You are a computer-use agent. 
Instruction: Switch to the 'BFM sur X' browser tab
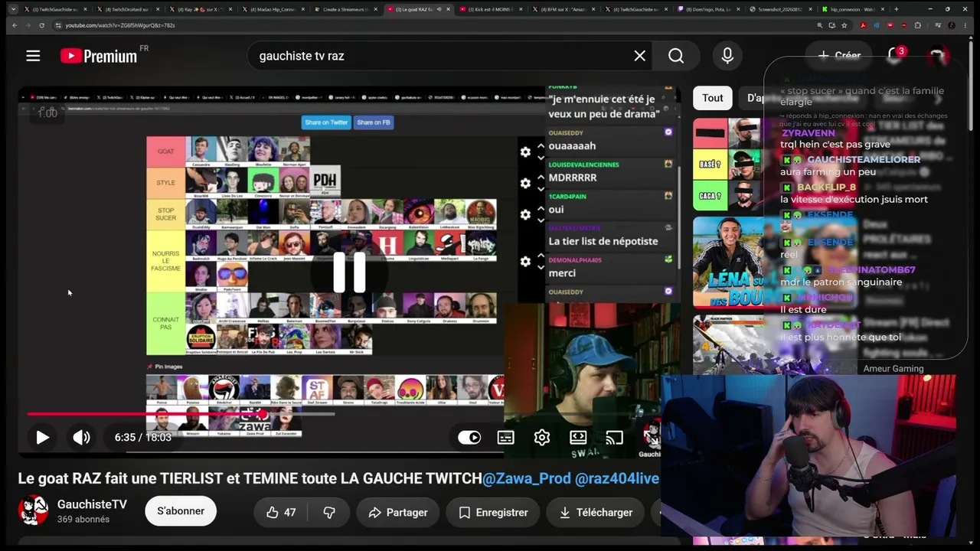pos(563,9)
